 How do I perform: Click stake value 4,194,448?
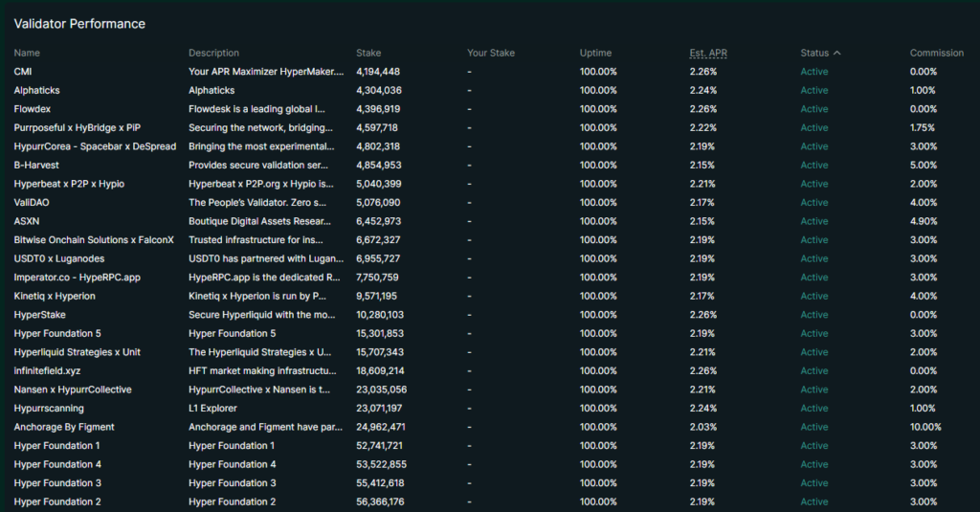coord(378,72)
